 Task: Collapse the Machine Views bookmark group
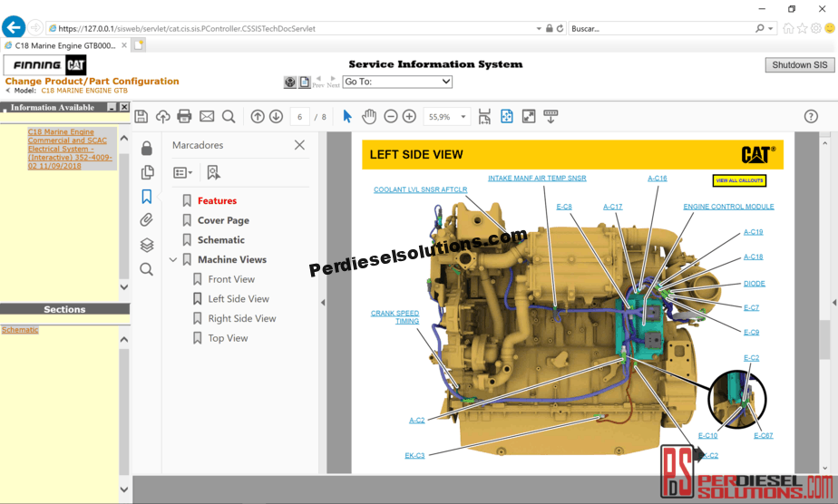click(173, 260)
